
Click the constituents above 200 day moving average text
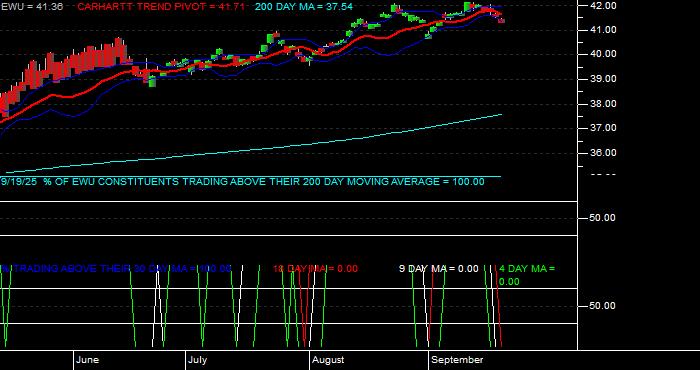tap(242, 182)
